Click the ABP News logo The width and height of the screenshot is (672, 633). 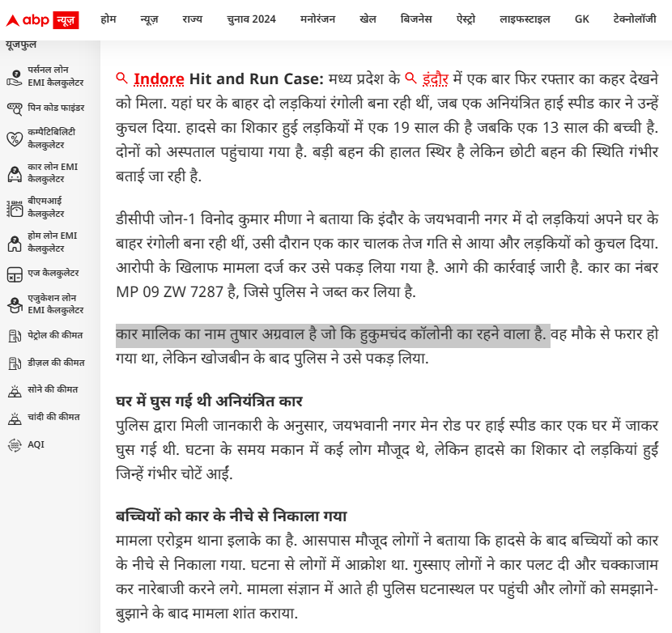click(42, 19)
